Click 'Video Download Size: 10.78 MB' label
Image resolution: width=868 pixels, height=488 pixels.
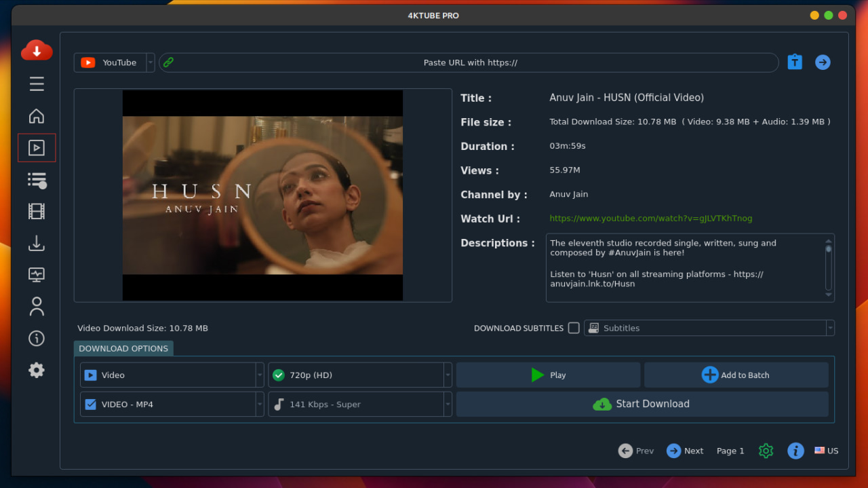(142, 329)
